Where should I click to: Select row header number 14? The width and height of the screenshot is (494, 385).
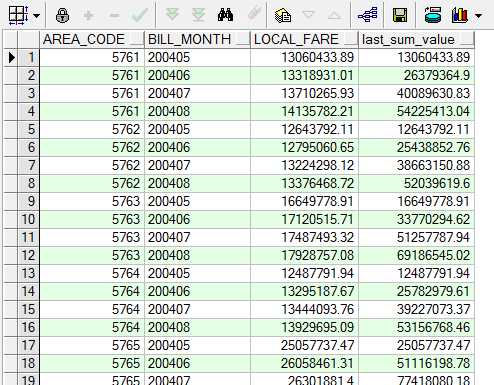[29, 291]
